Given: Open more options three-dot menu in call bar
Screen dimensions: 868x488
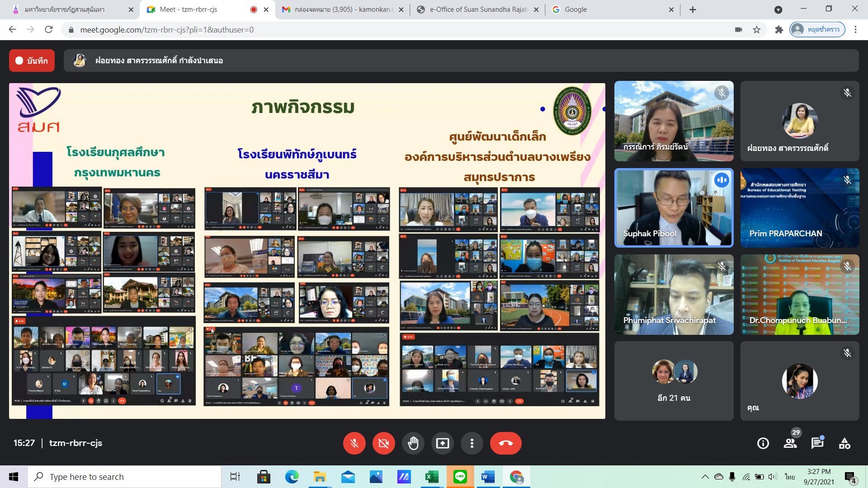Looking at the screenshot, I should (x=472, y=443).
